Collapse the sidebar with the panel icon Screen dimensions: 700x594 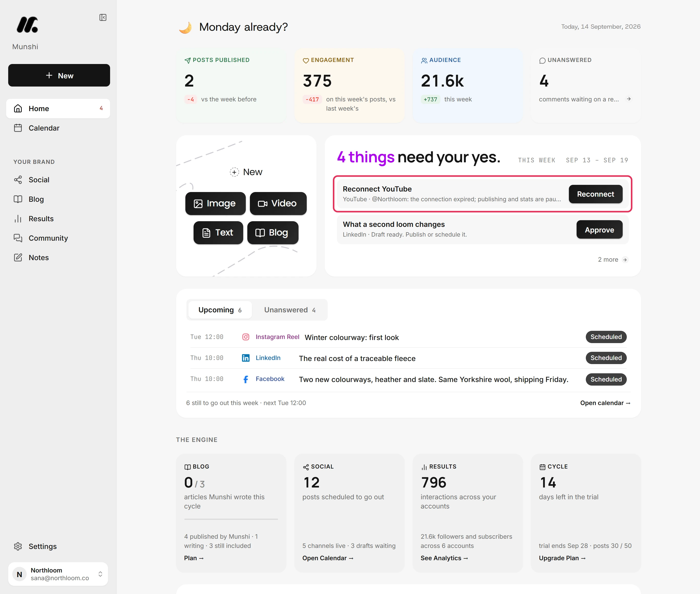pyautogui.click(x=103, y=17)
